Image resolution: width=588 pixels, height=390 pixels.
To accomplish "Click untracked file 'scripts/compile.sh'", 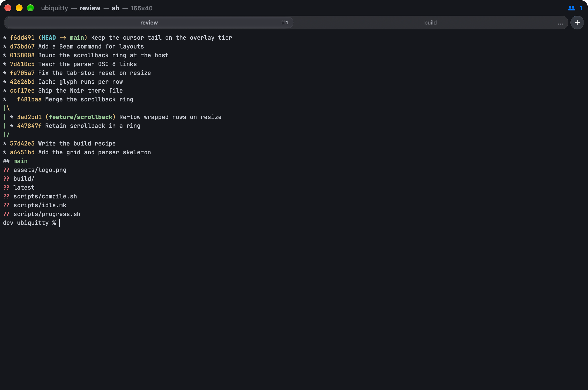I will pos(45,196).
